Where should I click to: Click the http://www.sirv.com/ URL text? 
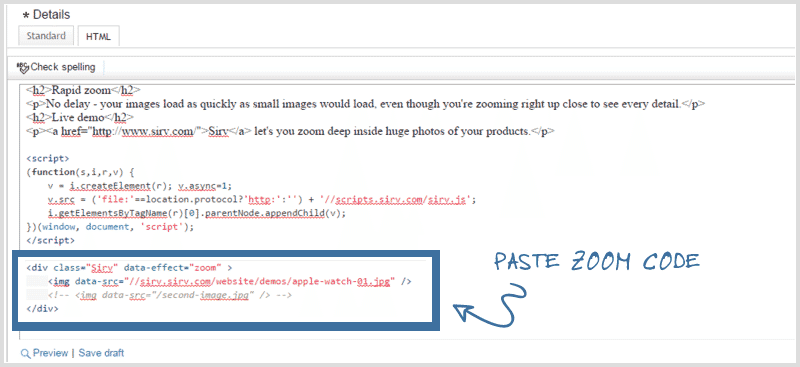(146, 131)
